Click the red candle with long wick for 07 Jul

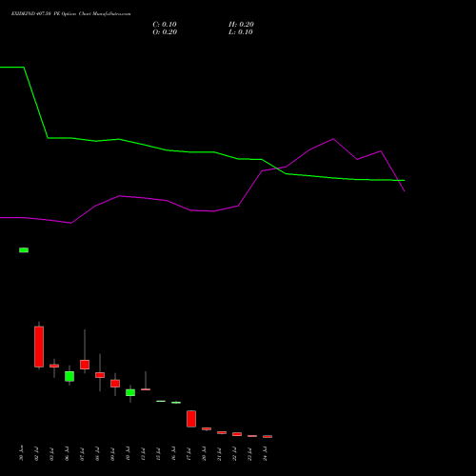85,365
